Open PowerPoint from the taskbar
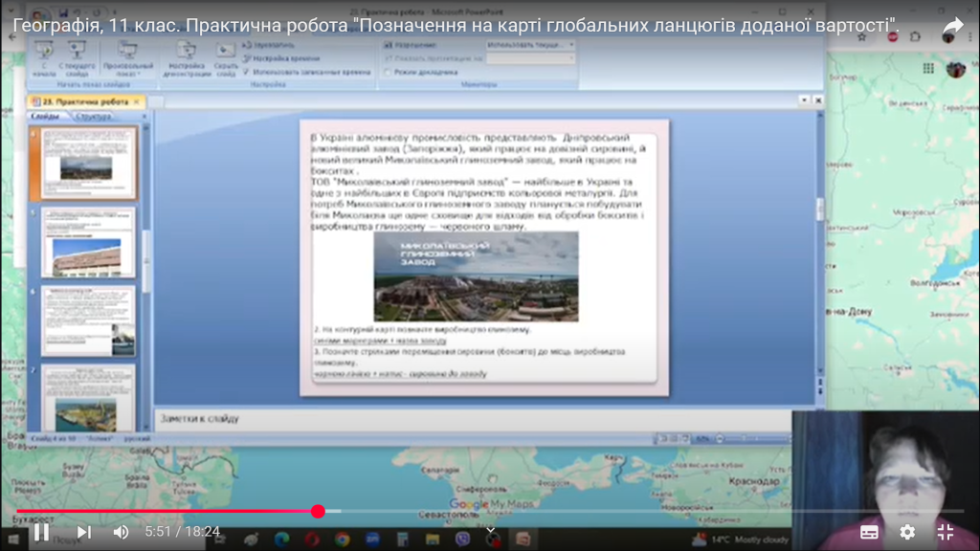Viewport: 980px width, 551px height. 523,540
